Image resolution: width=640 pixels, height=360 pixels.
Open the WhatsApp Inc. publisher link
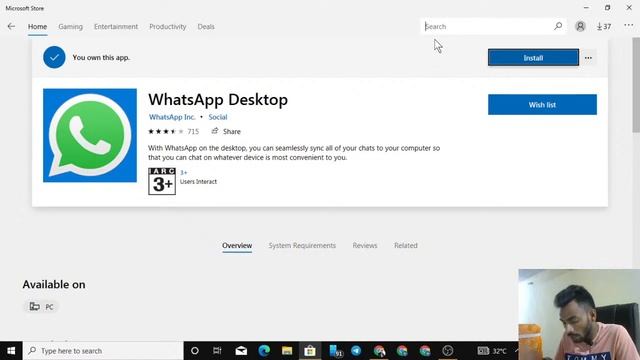point(172,117)
